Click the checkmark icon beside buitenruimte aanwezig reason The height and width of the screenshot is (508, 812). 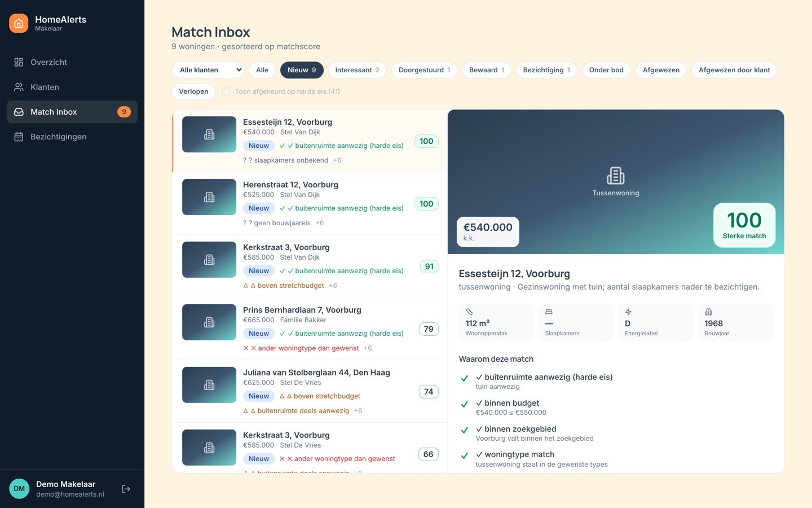point(465,378)
